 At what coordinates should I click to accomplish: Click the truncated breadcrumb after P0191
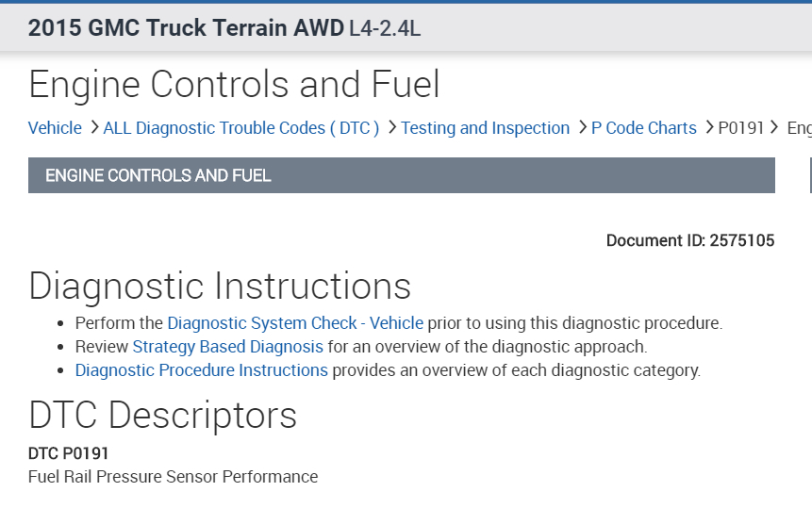click(799, 128)
